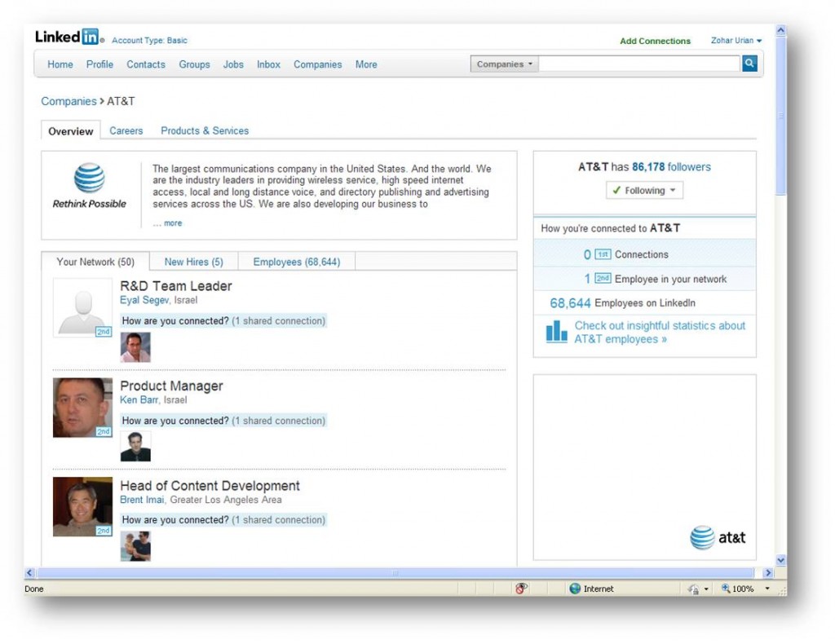
Task: Click the at&t advertisement logo
Action: (718, 537)
